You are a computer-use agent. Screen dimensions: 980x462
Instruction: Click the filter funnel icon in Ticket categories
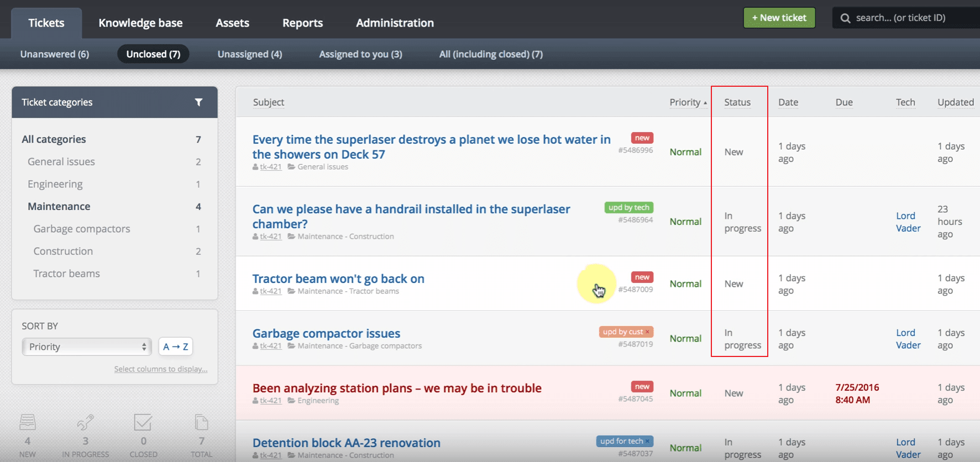point(198,102)
